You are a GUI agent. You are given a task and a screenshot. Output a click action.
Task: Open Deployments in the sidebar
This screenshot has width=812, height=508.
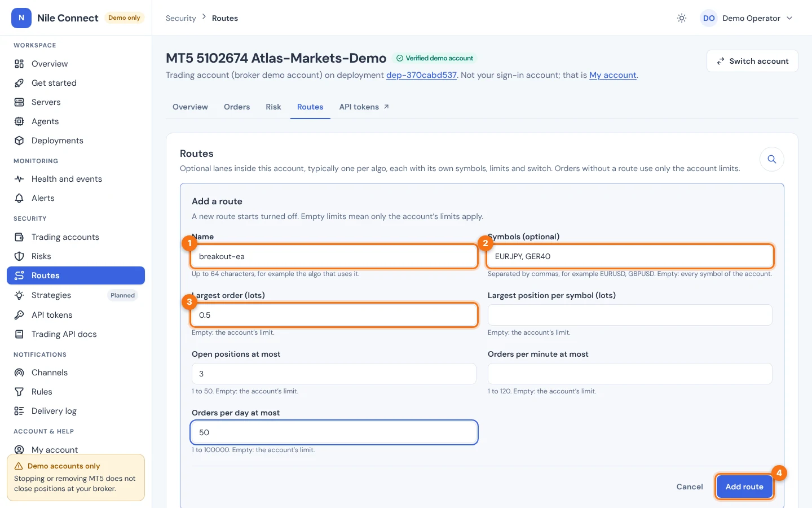point(76,141)
